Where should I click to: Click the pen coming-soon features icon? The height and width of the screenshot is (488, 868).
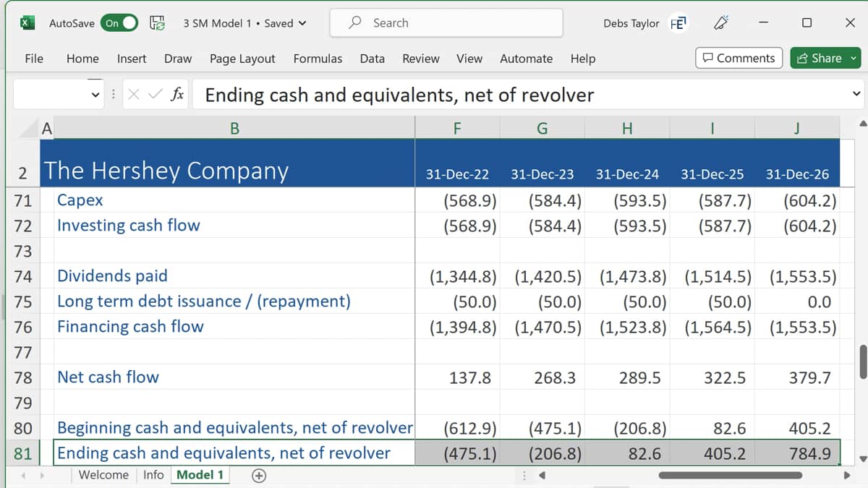[720, 23]
